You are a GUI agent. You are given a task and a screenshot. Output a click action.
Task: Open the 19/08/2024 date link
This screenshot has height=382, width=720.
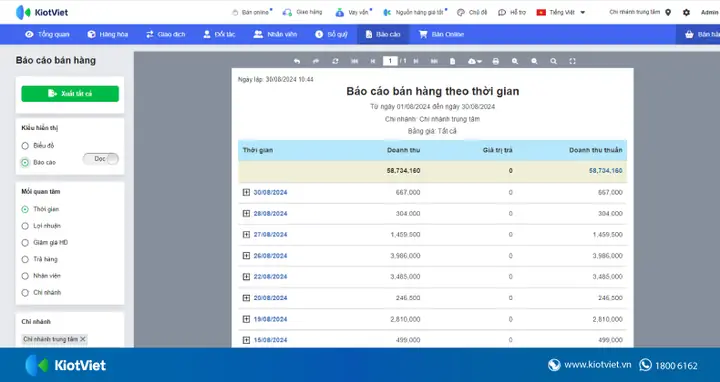point(270,319)
